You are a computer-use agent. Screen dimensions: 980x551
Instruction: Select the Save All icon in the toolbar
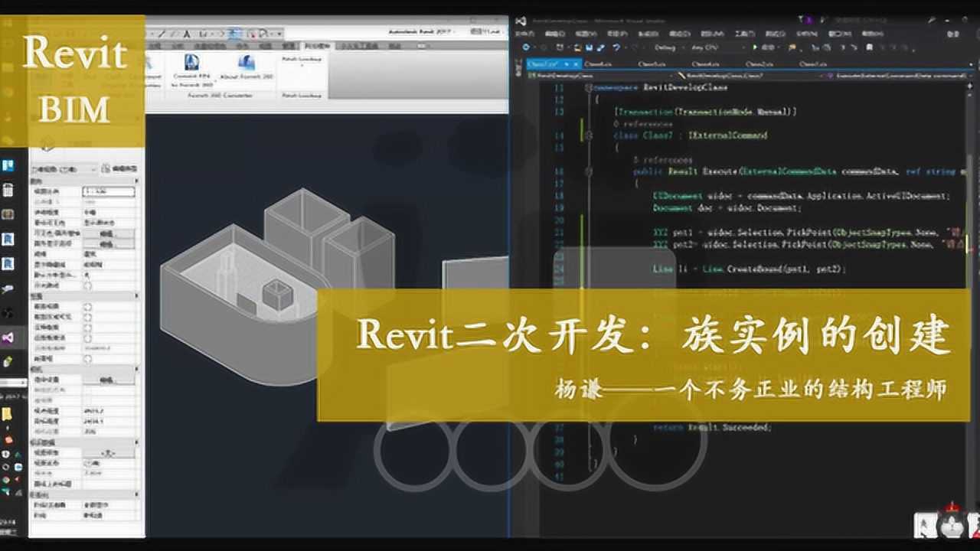600,47
